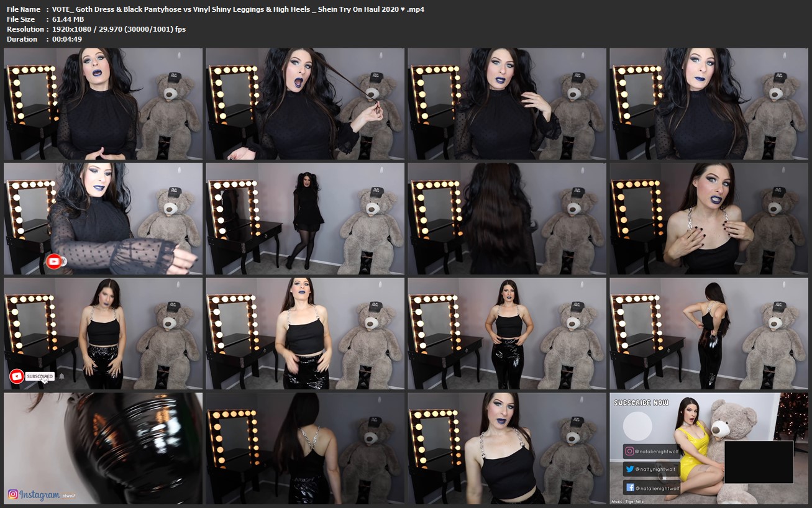Click the SUBSCRIBE NOW text in the end card

[641, 403]
